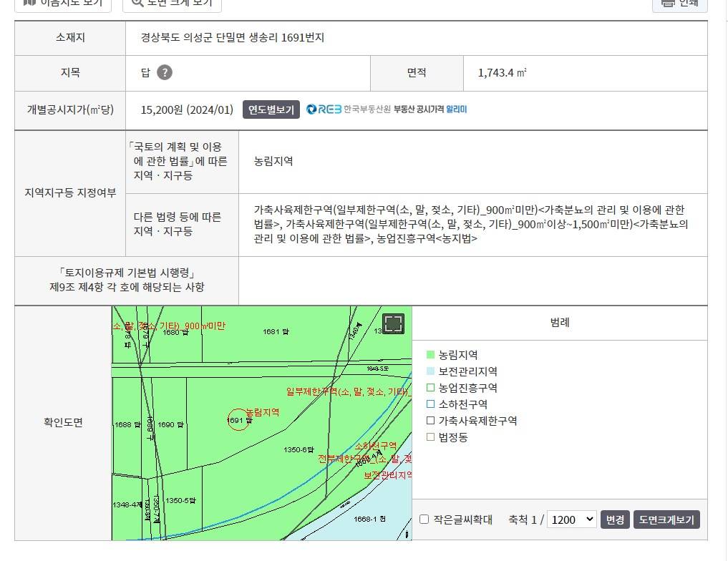Click the help question mark icon next to 답
The height and width of the screenshot is (561, 728).
(x=165, y=72)
